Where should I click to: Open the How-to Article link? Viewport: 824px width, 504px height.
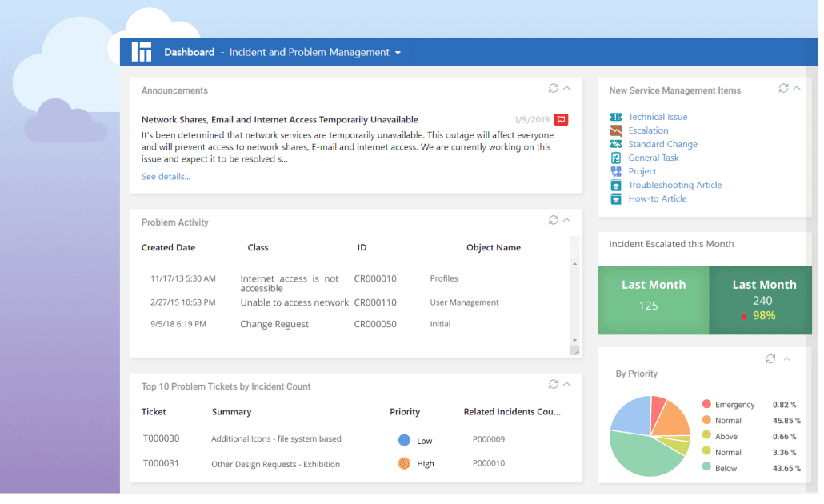658,198
